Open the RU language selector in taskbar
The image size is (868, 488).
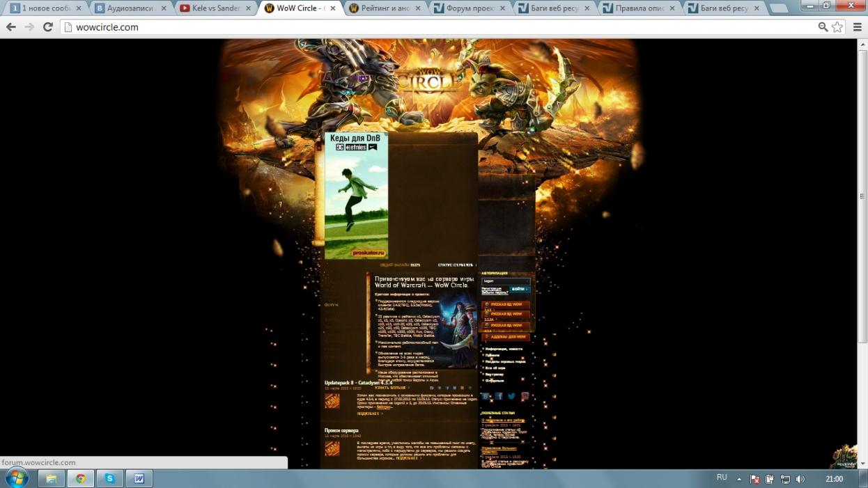(722, 478)
